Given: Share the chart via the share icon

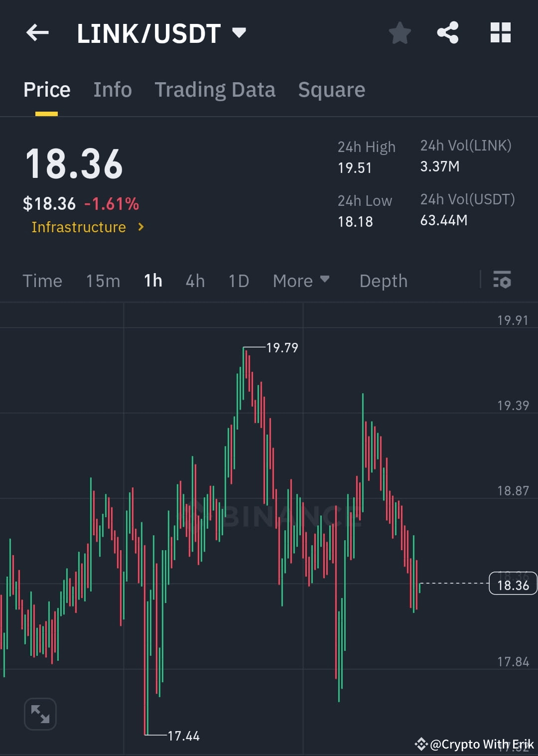Looking at the screenshot, I should point(448,32).
